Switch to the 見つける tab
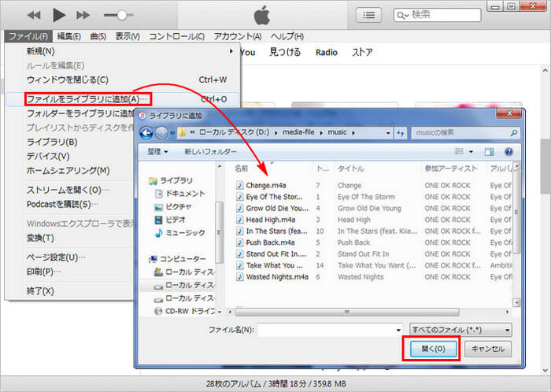The width and height of the screenshot is (551, 392). [285, 52]
